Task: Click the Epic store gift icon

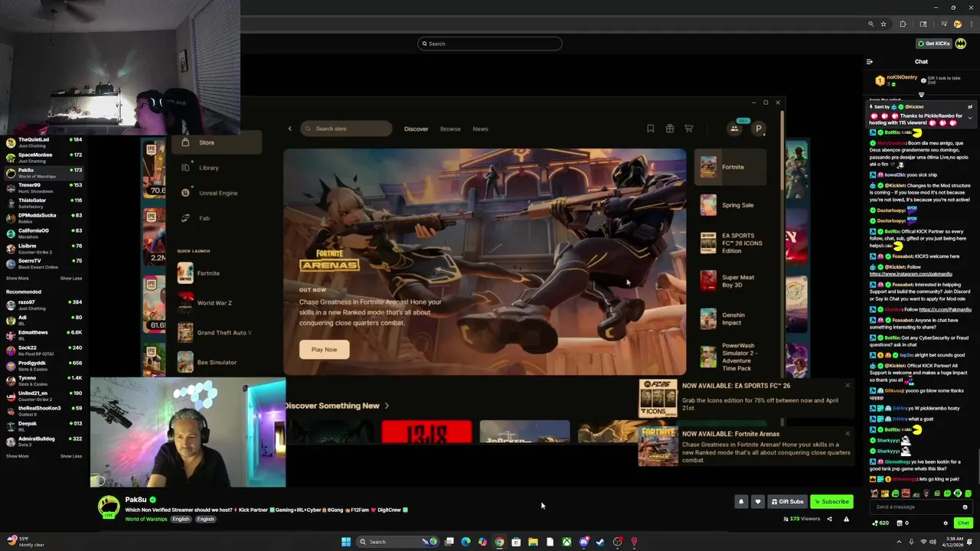Action: 670,129
